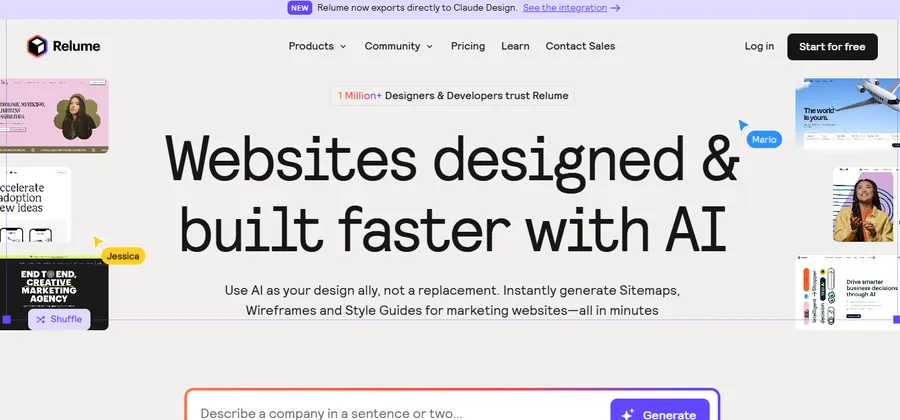The height and width of the screenshot is (420, 900).
Task: Click the shuffle arrows icon
Action: (41, 320)
